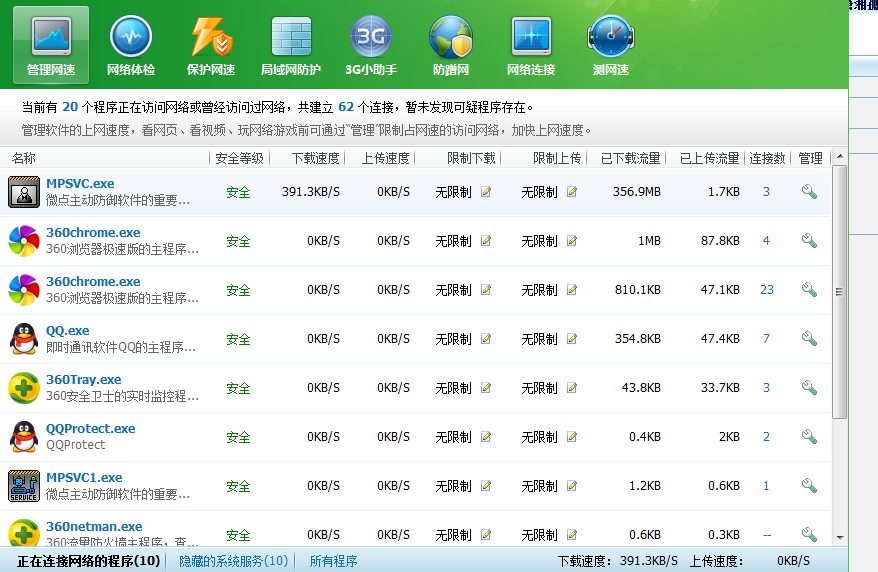Open the 360Tray.exe program link
The width and height of the screenshot is (878, 572).
(x=83, y=379)
